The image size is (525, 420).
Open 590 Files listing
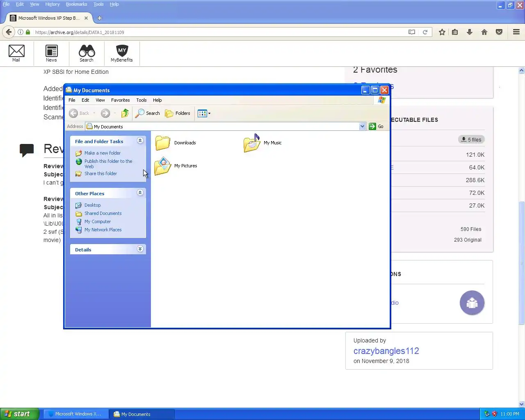pos(471,229)
